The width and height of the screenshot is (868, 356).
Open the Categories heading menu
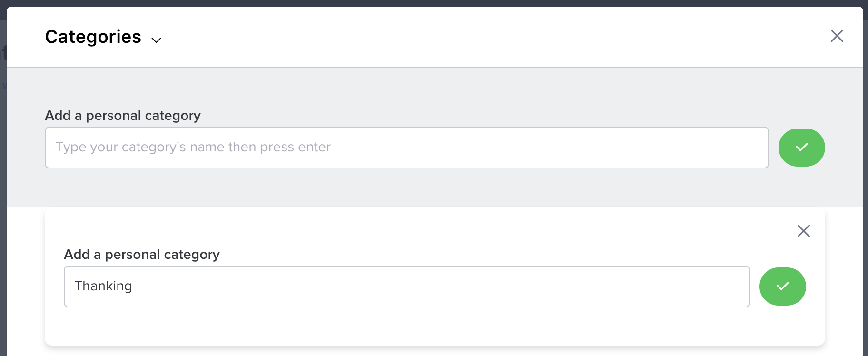pos(93,37)
